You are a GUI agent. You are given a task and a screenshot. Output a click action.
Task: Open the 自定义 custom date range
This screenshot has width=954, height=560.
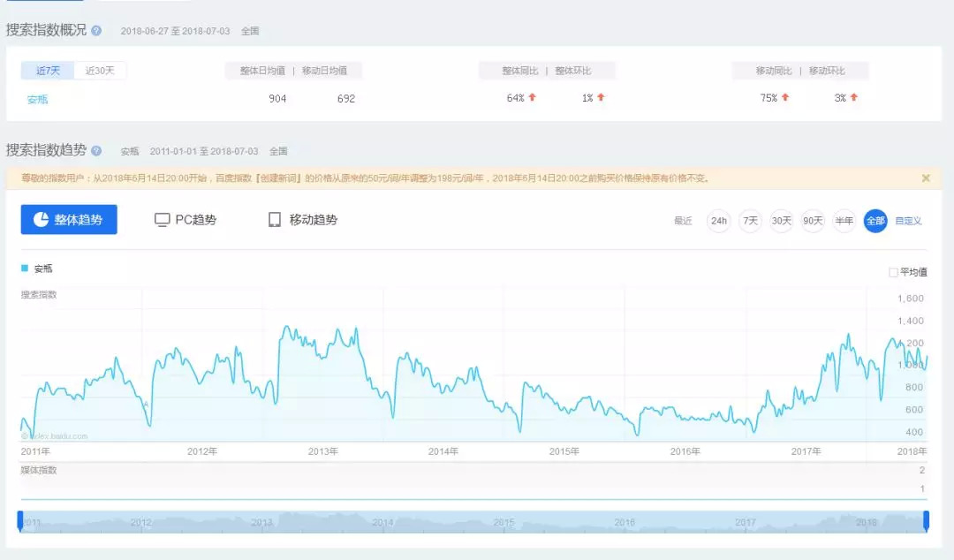[908, 221]
